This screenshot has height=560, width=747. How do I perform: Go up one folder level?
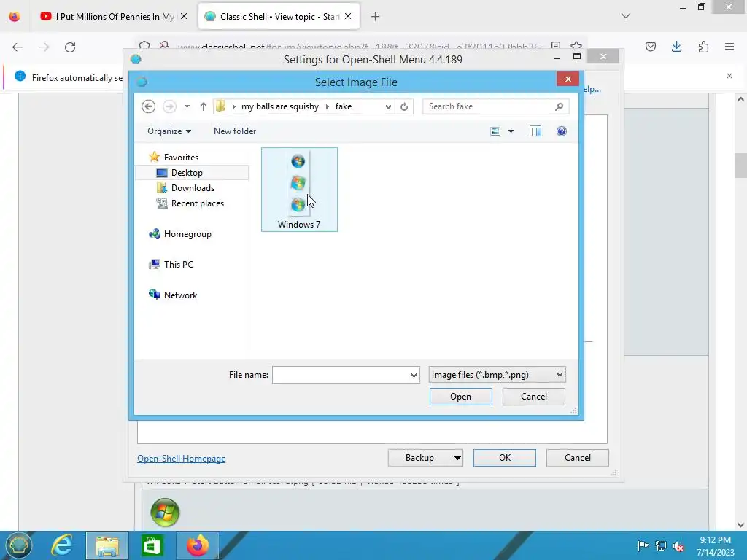tap(204, 106)
